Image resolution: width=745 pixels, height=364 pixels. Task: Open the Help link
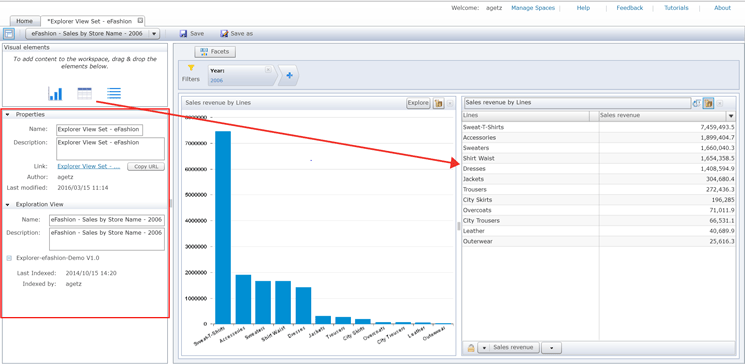coord(583,8)
